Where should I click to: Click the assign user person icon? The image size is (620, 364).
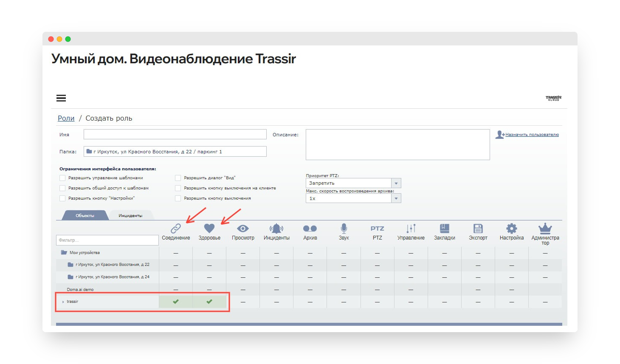click(x=500, y=135)
